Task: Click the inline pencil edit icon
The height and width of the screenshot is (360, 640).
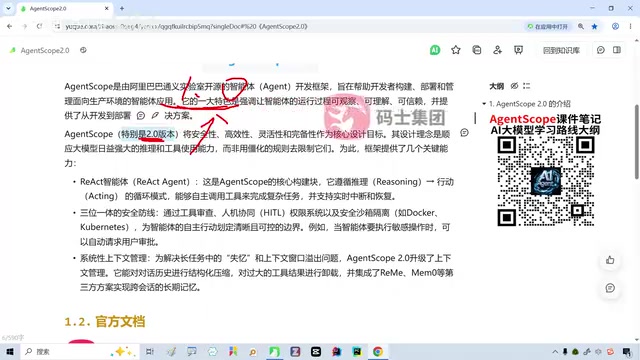Action: click(155, 116)
